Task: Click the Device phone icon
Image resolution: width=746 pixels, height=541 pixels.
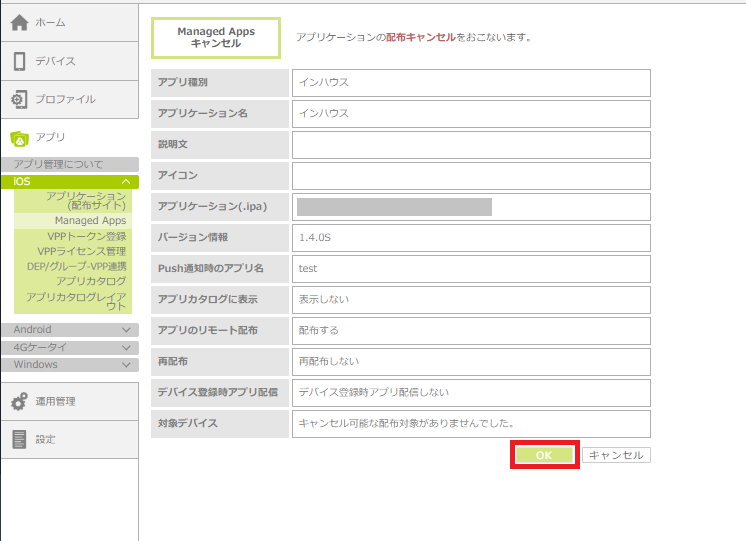Action: click(x=19, y=61)
